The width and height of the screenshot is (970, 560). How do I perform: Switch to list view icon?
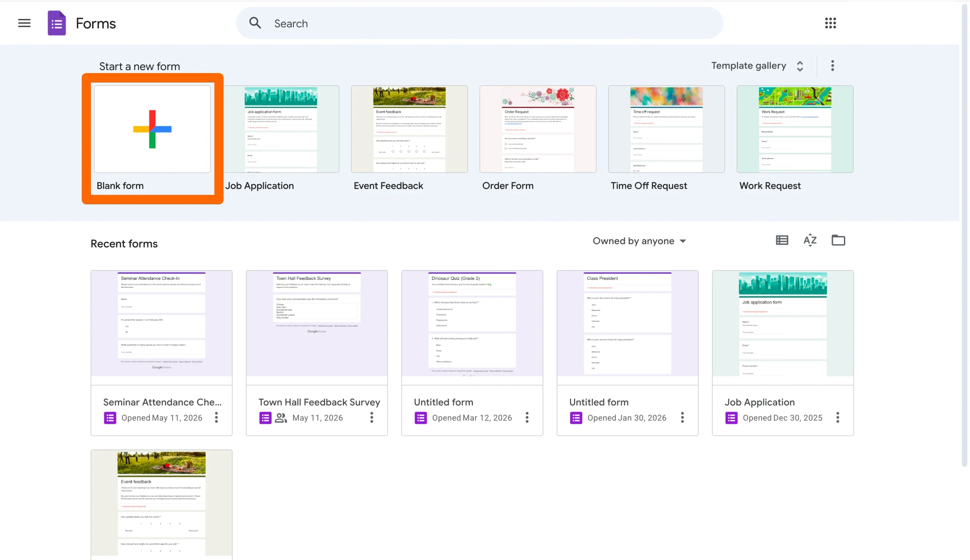[x=782, y=240]
